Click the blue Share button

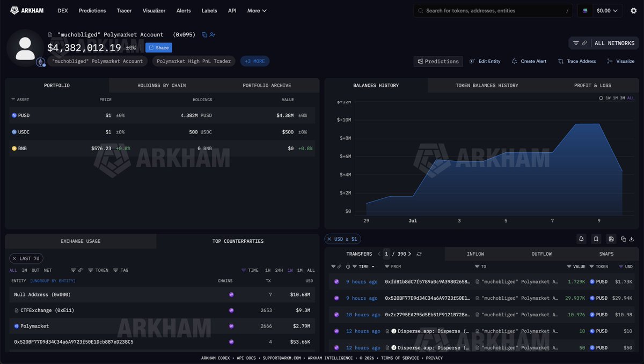pos(159,48)
